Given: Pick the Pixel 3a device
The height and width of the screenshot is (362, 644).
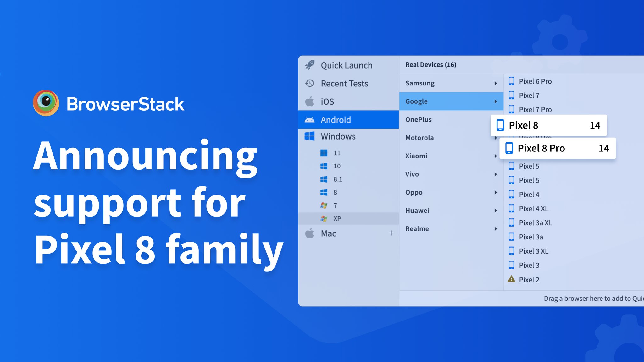Looking at the screenshot, I should point(531,237).
